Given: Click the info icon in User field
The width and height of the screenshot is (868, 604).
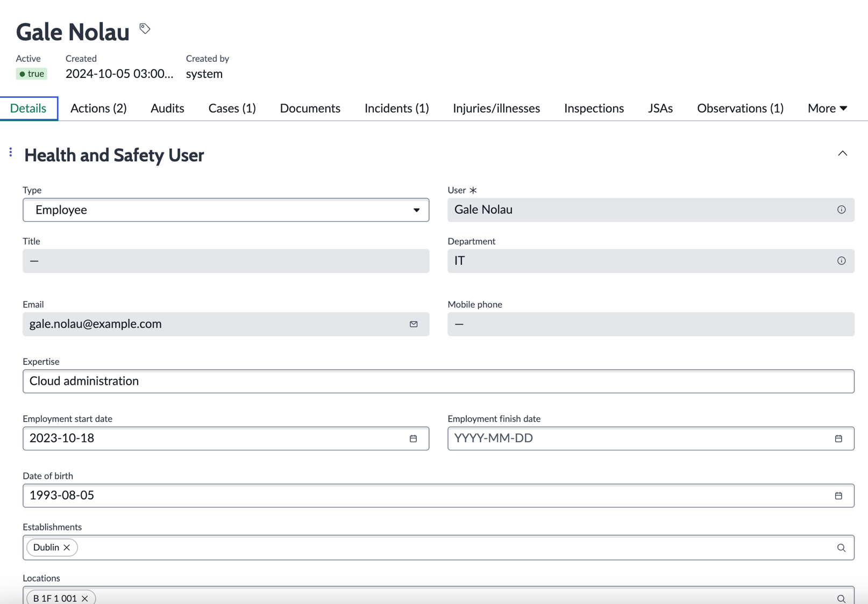Looking at the screenshot, I should point(841,210).
